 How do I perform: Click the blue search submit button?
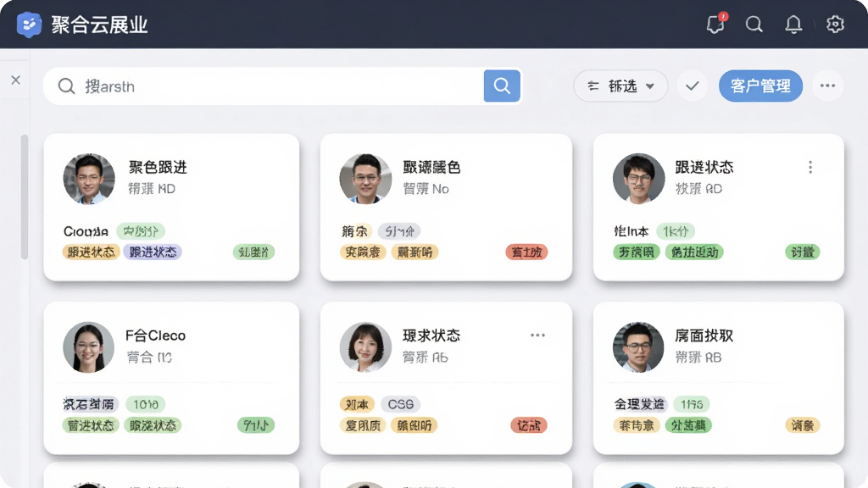click(502, 86)
